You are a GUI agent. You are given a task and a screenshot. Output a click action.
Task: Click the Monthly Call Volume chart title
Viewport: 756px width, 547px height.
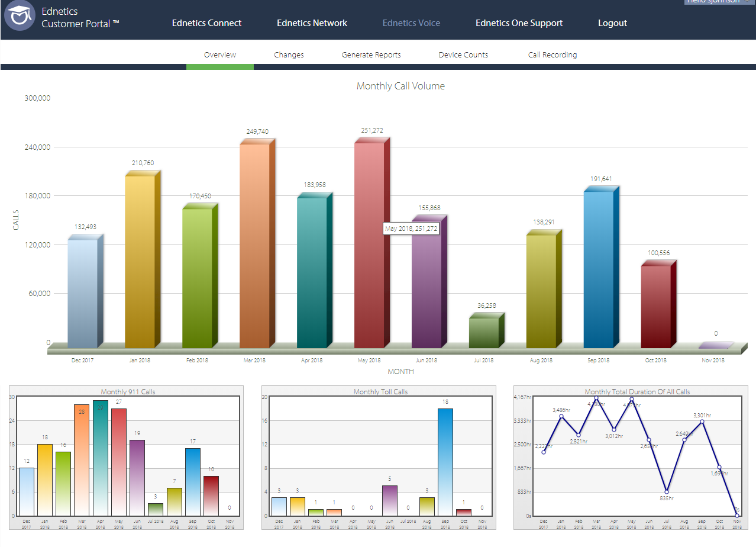(400, 86)
